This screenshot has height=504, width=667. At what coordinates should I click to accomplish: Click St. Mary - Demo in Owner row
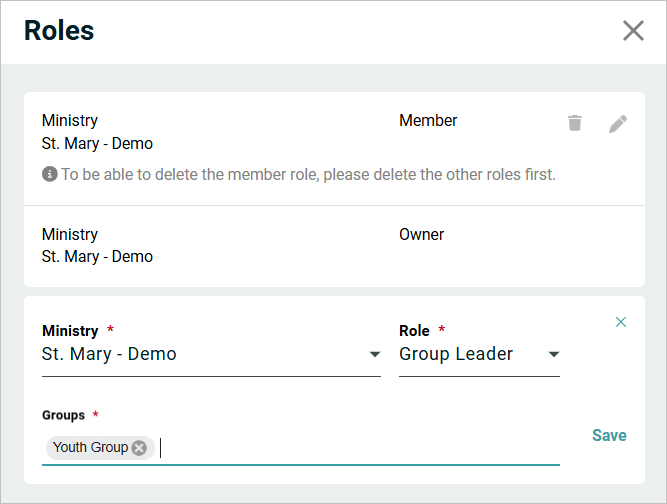97,257
